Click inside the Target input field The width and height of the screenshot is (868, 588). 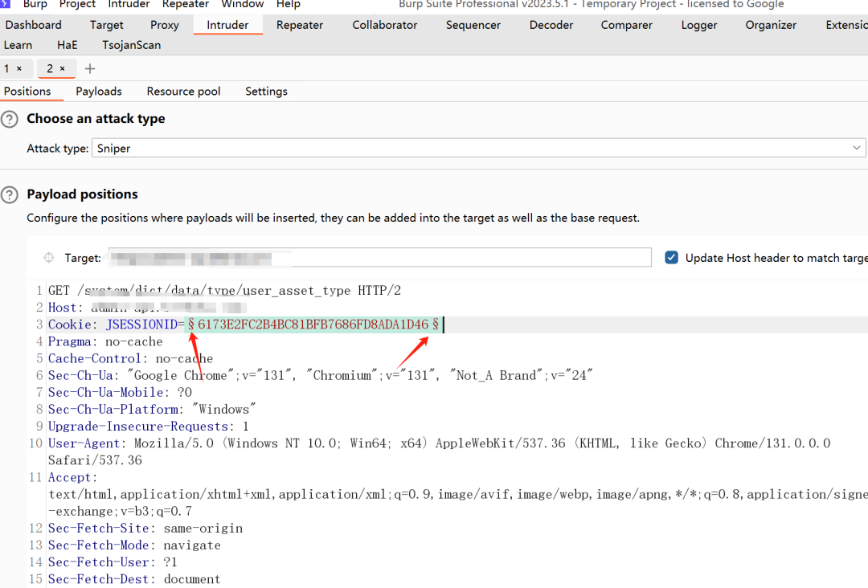[379, 258]
